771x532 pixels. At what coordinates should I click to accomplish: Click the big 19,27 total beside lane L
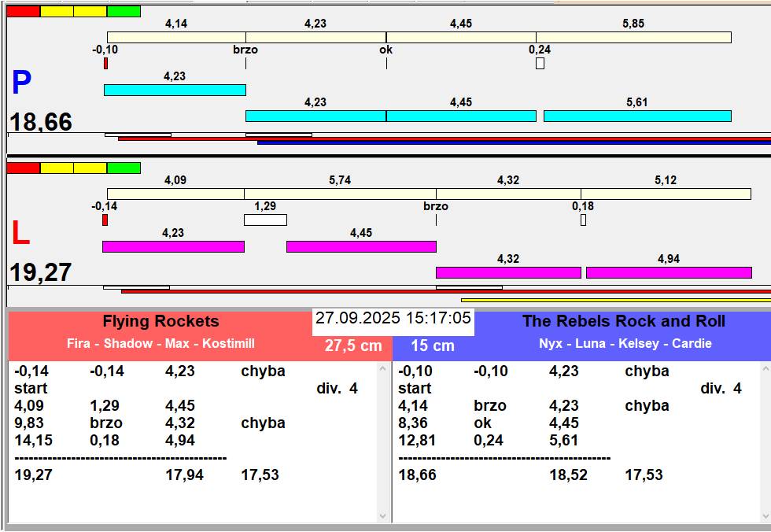coord(41,272)
